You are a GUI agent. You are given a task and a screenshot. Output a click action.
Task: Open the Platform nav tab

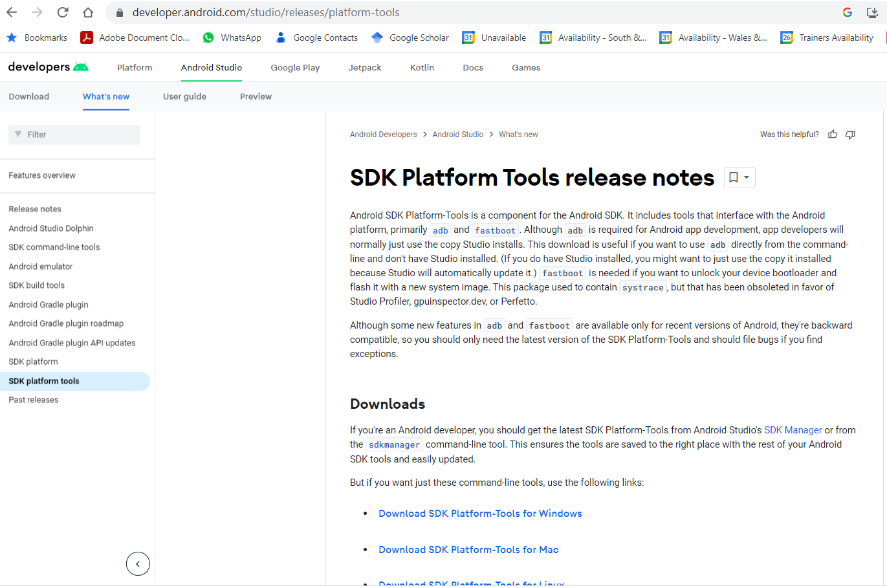[135, 67]
